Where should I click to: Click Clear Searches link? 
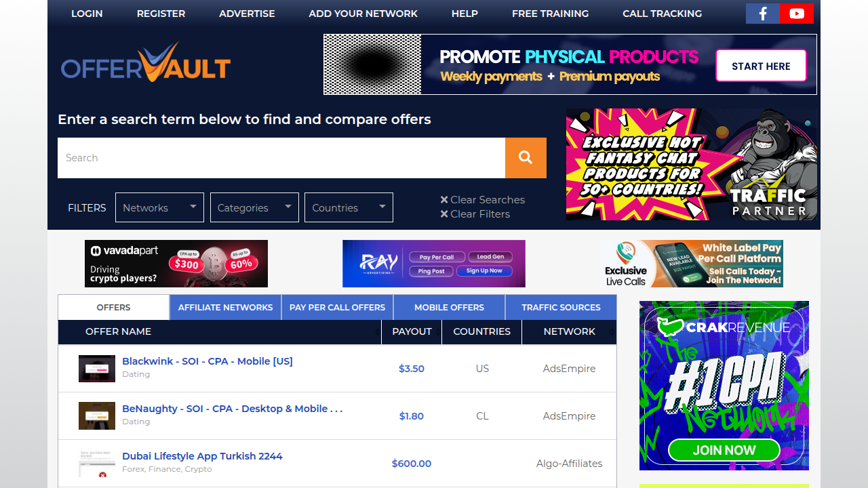(482, 199)
